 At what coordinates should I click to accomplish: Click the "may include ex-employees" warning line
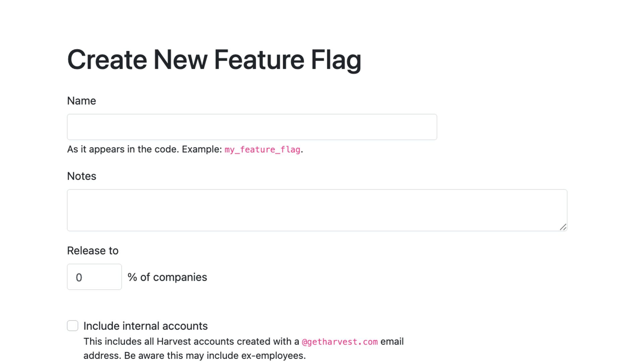pos(195,356)
